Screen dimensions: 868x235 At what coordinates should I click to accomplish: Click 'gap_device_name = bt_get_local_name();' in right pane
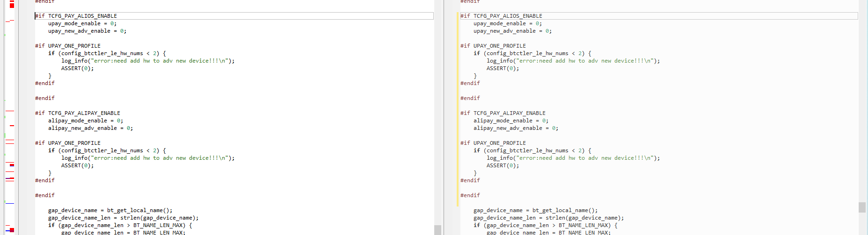point(536,210)
